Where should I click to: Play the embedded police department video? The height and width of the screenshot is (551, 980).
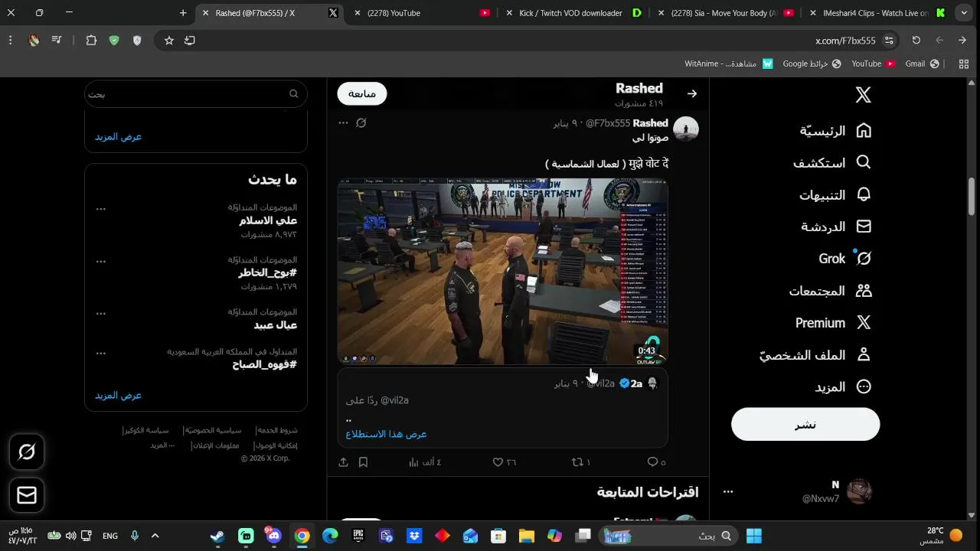503,272
